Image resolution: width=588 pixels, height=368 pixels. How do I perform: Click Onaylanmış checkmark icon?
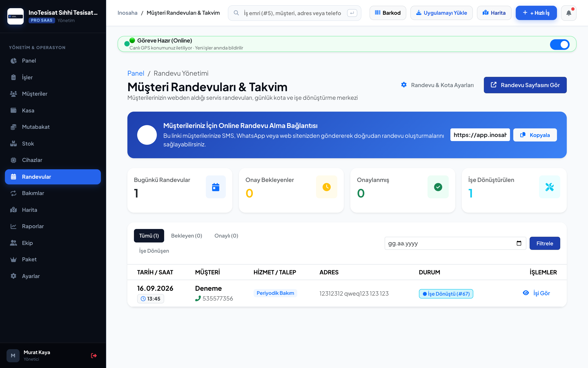(438, 187)
